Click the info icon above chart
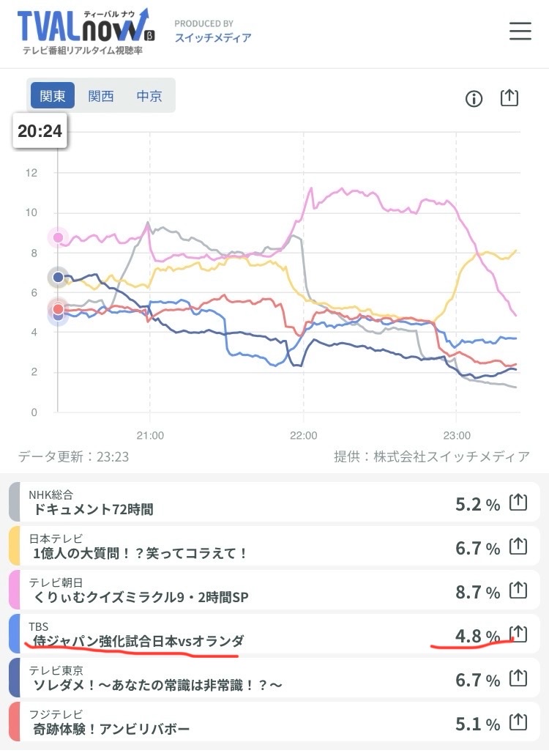This screenshot has height=756, width=549. pos(474,99)
